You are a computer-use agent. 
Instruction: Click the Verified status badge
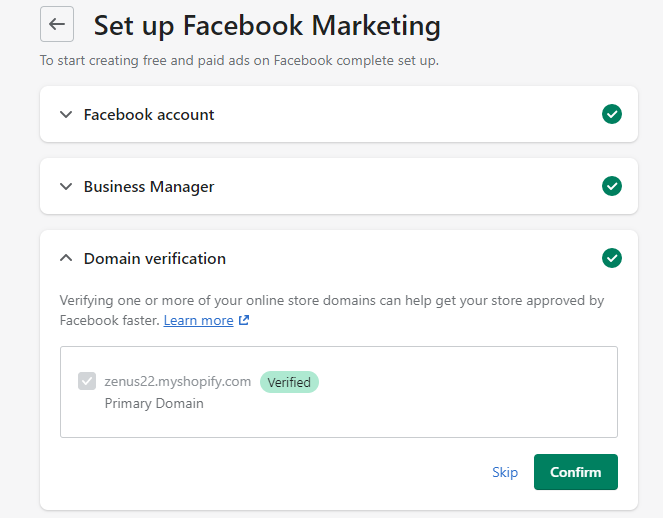(289, 382)
